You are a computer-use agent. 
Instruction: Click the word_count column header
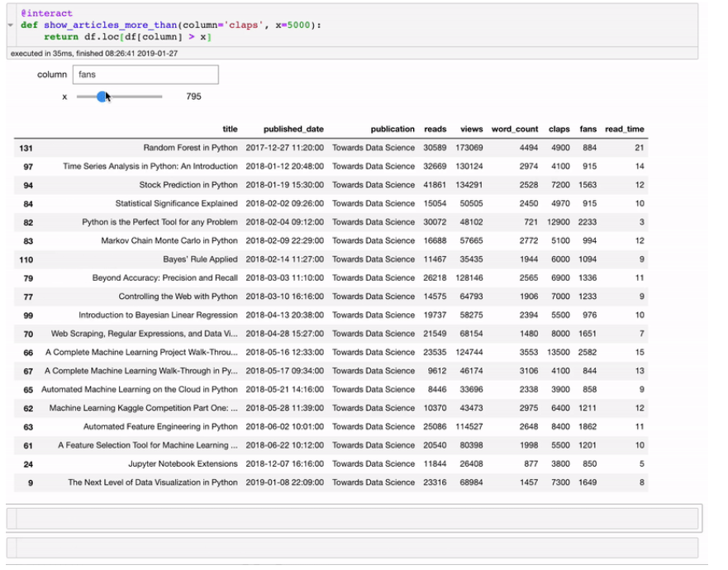(515, 129)
